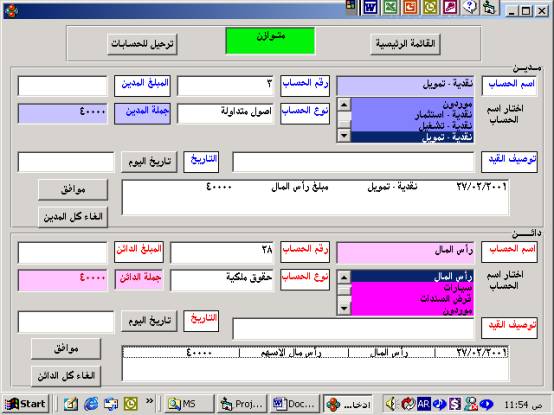Click the جملة المدين total field ٤٠٠٠٠
554x415 pixels.
point(63,114)
